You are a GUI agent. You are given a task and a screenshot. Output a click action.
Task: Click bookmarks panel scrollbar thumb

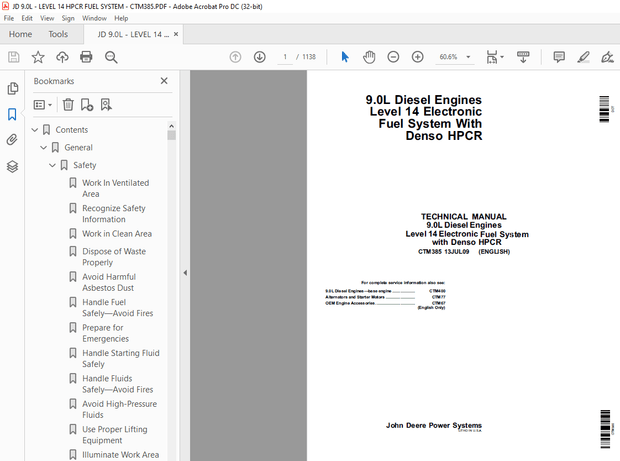tap(171, 136)
